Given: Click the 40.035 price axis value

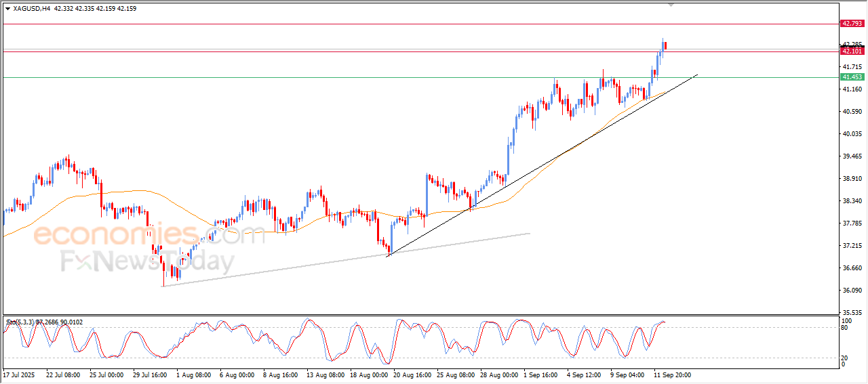Looking at the screenshot, I should click(852, 134).
